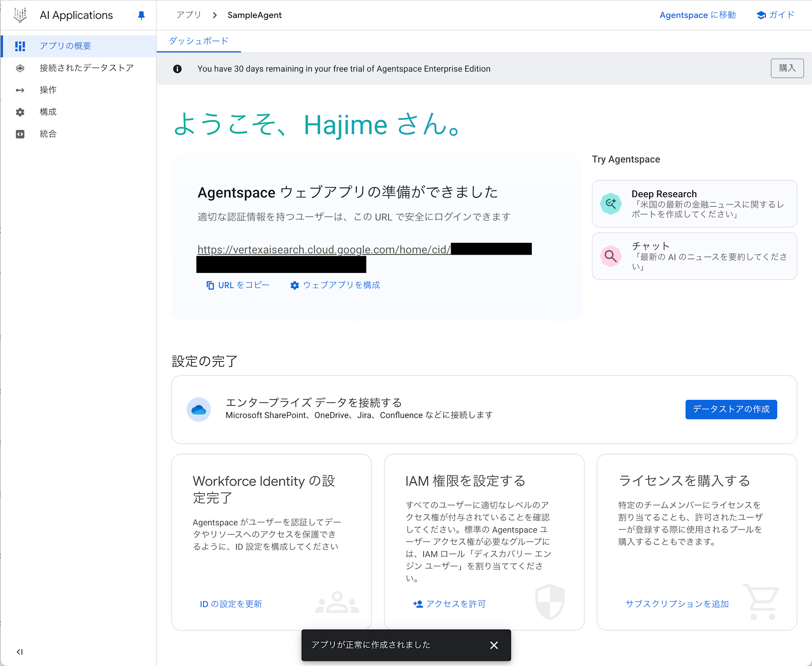The width and height of the screenshot is (812, 666).
Task: Open the ガイド link
Action: click(x=775, y=15)
